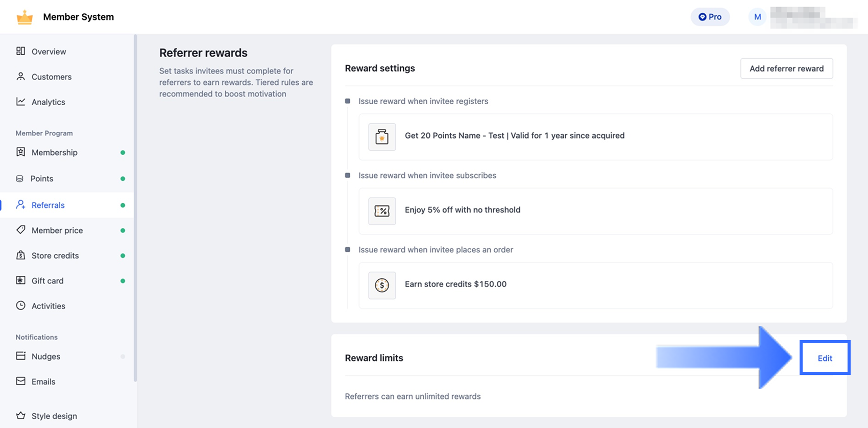Click the Points coins icon
This screenshot has height=428, width=868.
[x=20, y=179]
